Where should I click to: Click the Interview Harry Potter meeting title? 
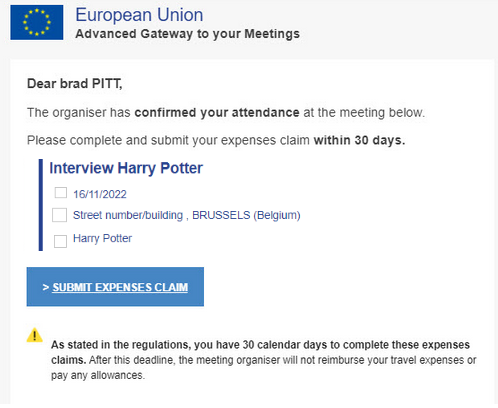[x=126, y=168]
